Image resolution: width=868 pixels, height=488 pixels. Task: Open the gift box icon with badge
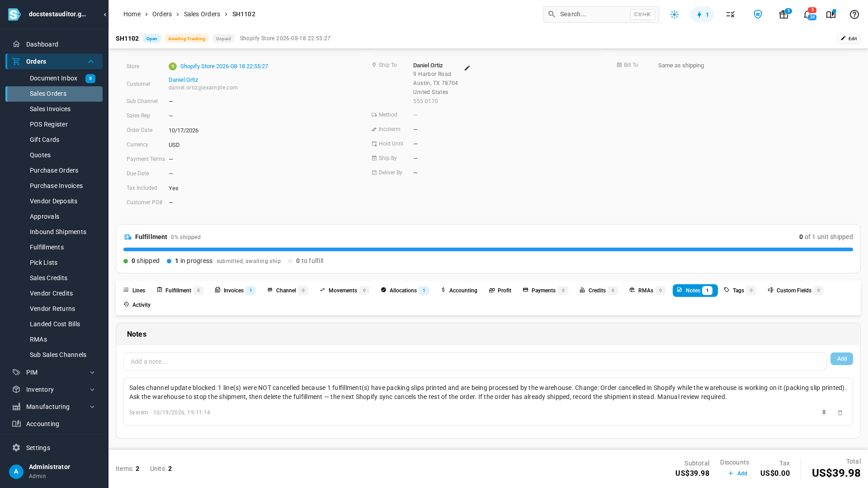point(784,14)
